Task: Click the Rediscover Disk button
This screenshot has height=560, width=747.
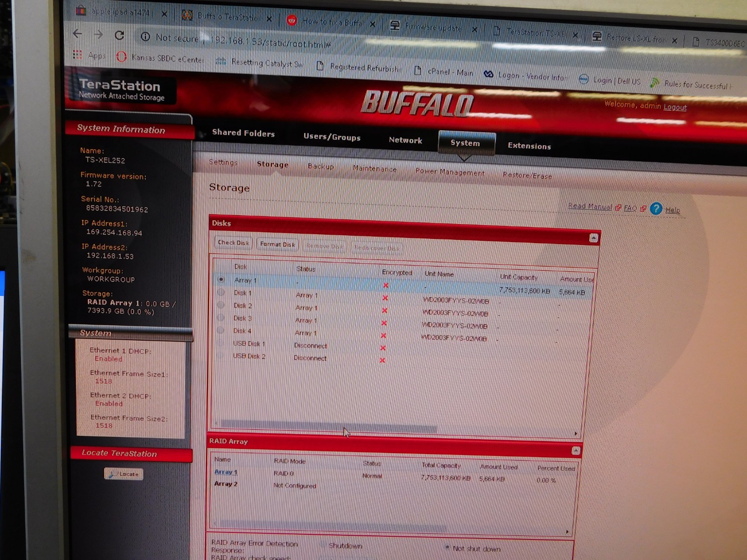Action: (376, 248)
